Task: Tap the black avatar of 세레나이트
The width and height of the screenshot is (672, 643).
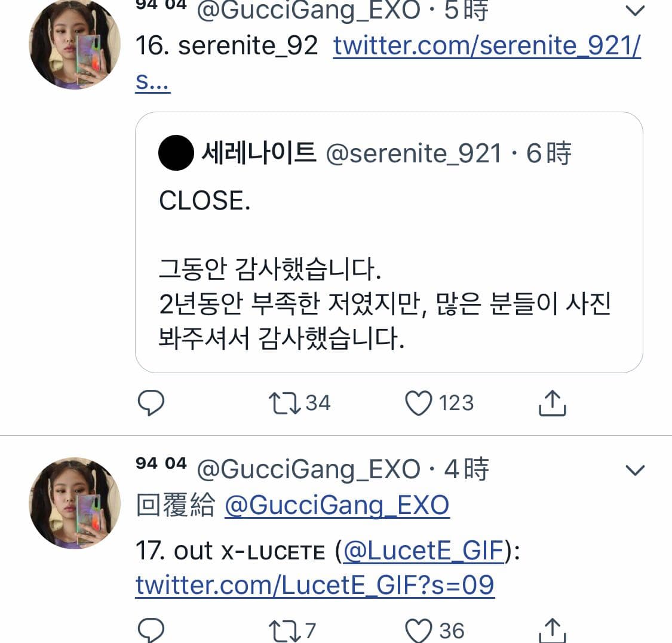Action: [176, 153]
